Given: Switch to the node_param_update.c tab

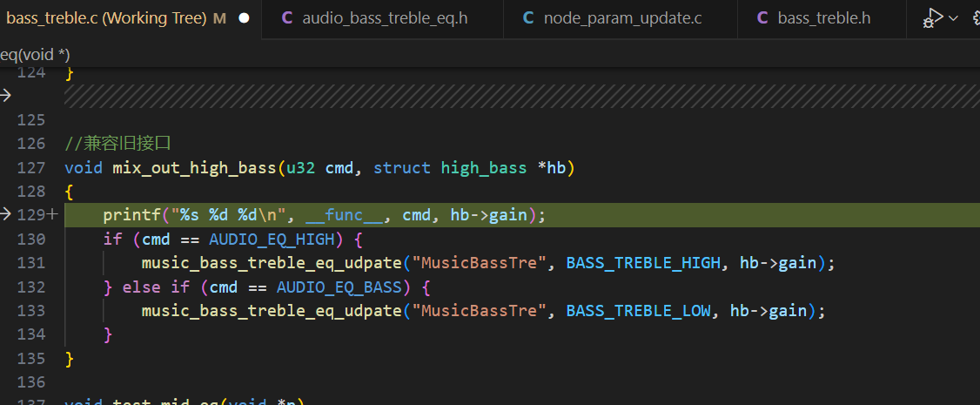Looking at the screenshot, I should (x=622, y=19).
